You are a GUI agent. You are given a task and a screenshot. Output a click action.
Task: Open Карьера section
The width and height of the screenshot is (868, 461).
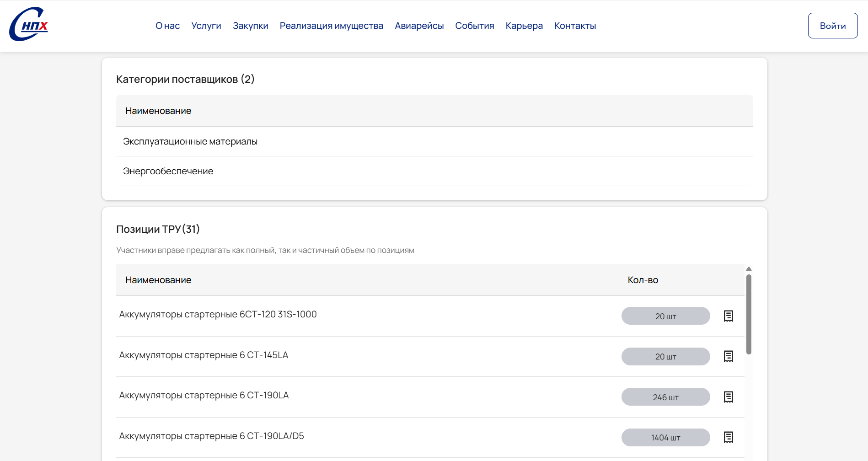click(x=524, y=26)
